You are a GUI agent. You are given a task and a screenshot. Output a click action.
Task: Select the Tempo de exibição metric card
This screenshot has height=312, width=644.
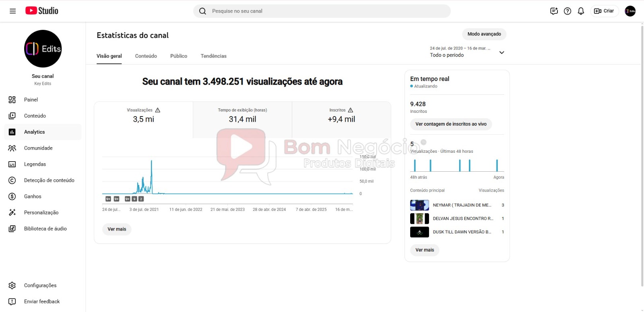[242, 115]
